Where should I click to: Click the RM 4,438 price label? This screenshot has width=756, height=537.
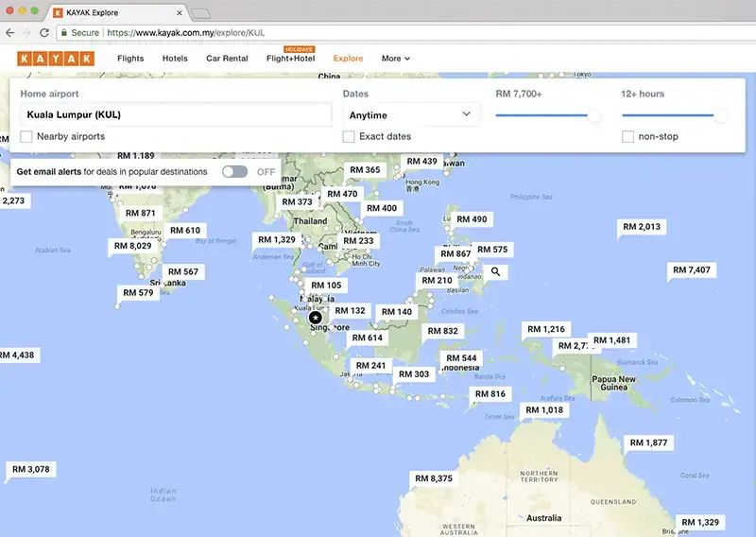click(18, 355)
